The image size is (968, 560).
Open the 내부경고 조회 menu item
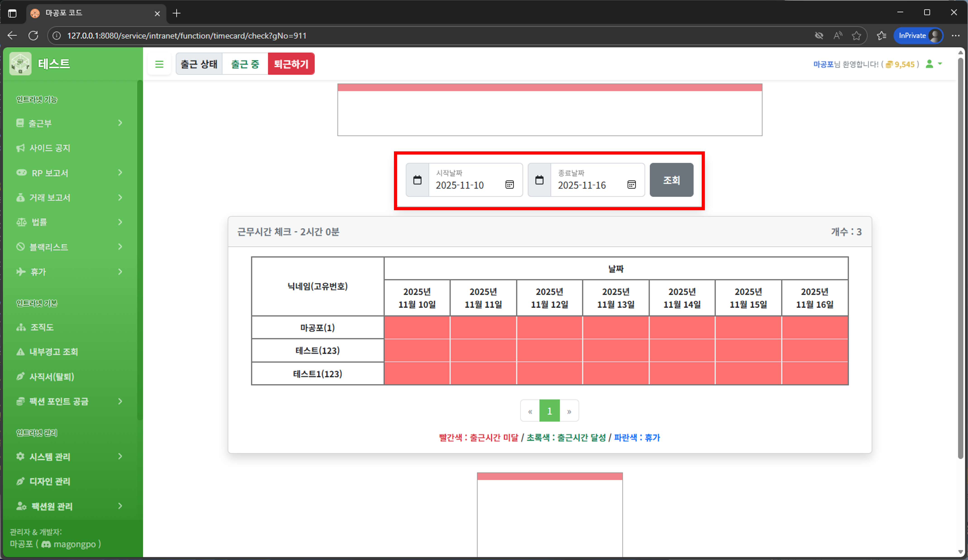(x=54, y=352)
